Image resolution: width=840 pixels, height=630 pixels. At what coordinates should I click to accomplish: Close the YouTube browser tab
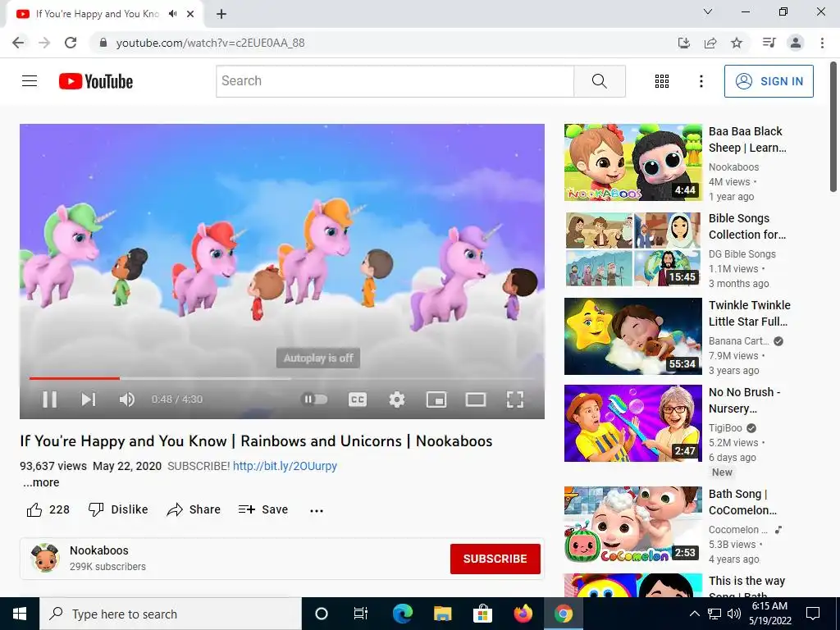190,14
